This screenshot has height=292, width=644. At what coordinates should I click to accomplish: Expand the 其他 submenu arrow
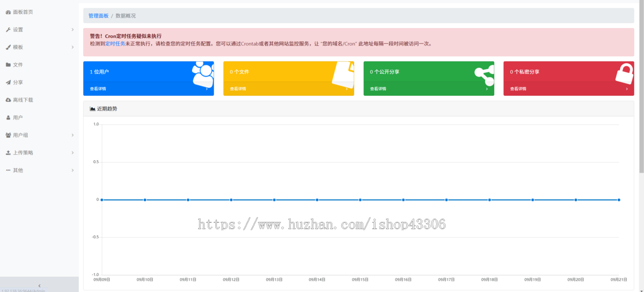tap(72, 170)
